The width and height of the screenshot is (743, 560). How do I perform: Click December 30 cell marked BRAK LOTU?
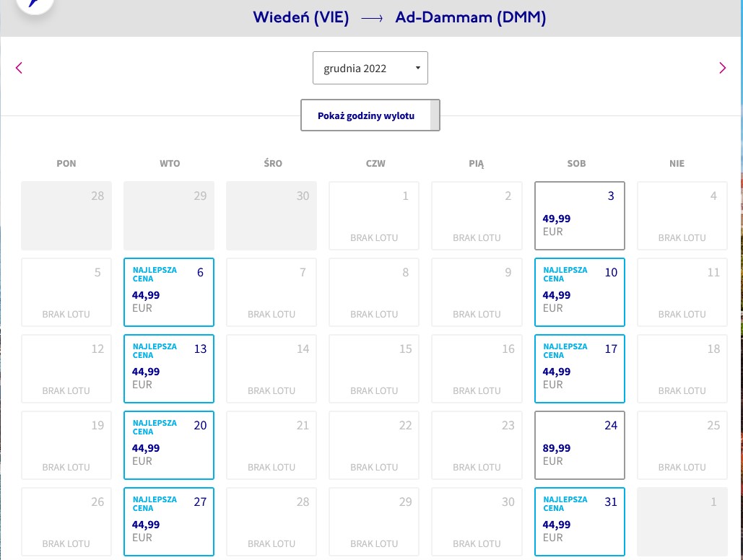(x=477, y=522)
